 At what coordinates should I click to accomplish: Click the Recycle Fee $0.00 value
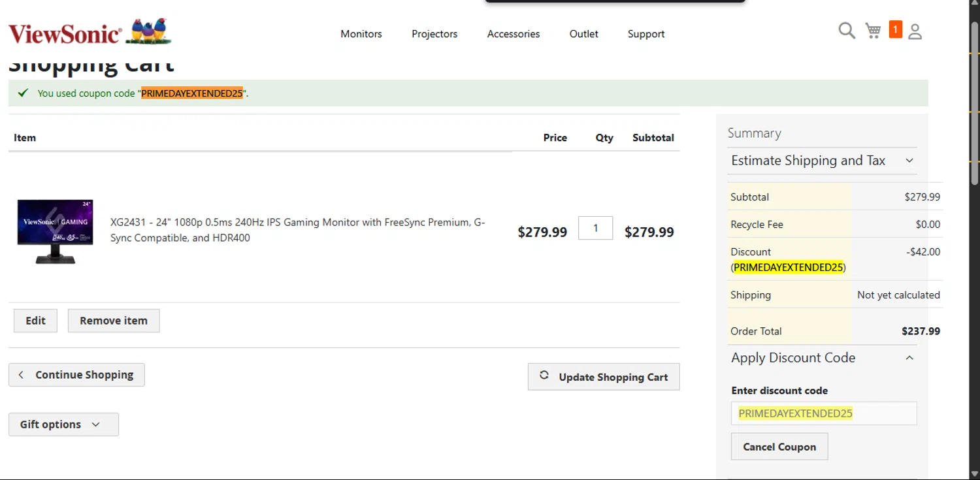[928, 225]
